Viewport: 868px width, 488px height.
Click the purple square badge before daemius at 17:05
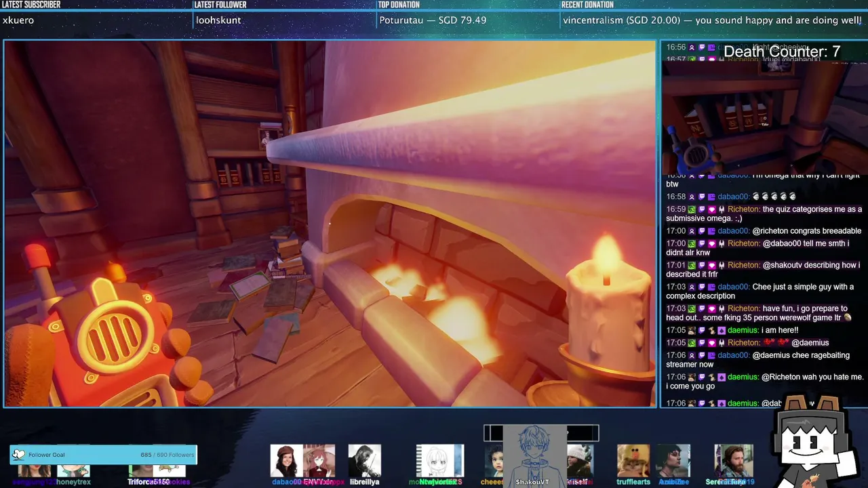722,330
